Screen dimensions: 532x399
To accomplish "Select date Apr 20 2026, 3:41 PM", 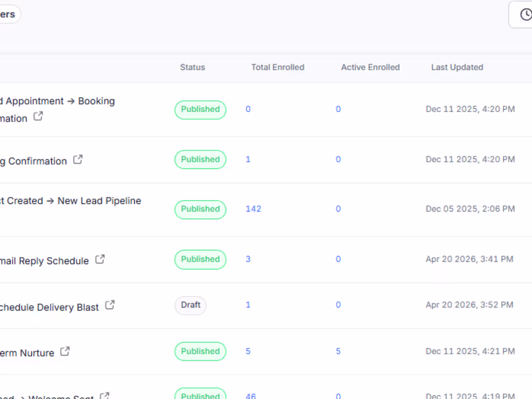I will point(470,259).
